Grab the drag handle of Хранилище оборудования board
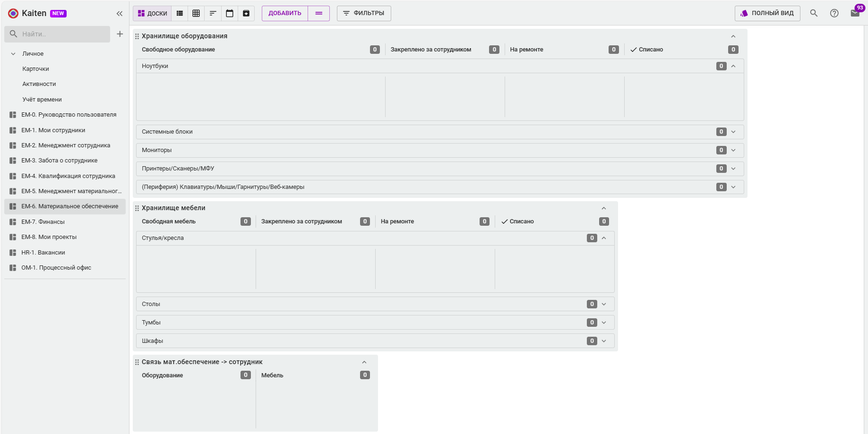Screen dimensions: 868x434 pyautogui.click(x=137, y=36)
